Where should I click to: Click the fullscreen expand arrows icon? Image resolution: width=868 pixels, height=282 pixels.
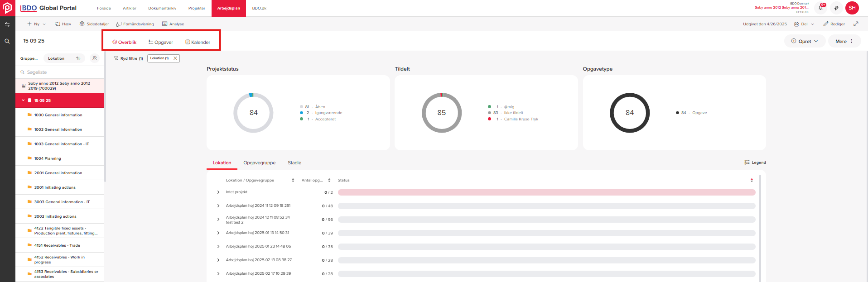pos(856,24)
